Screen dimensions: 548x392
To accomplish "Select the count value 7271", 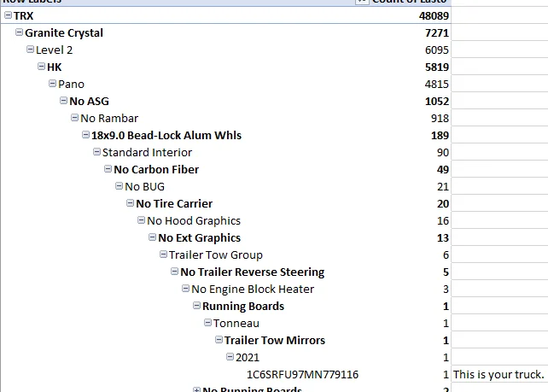I will 437,32.
